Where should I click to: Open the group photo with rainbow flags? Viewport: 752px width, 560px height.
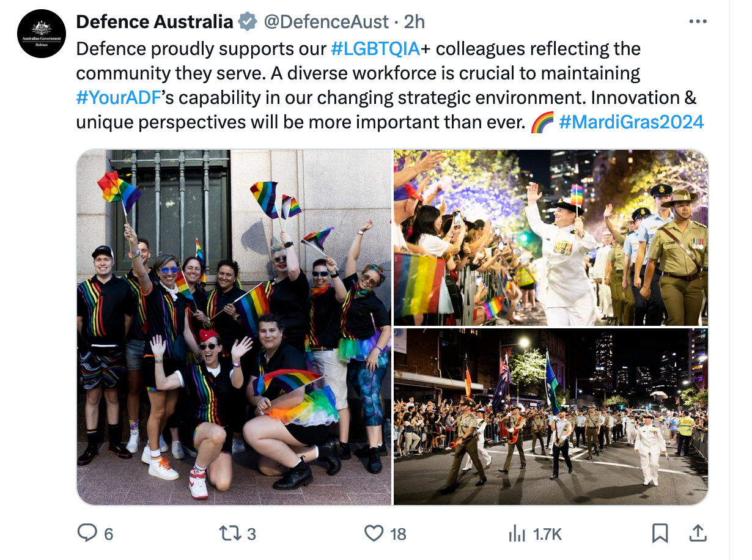(234, 327)
